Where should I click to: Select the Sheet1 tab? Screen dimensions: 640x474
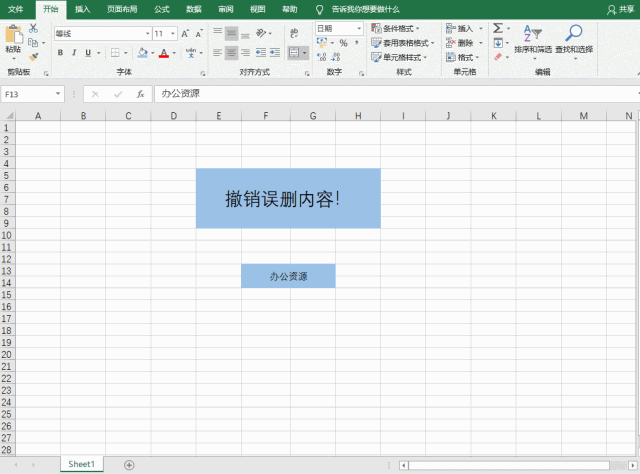pyautogui.click(x=82, y=464)
